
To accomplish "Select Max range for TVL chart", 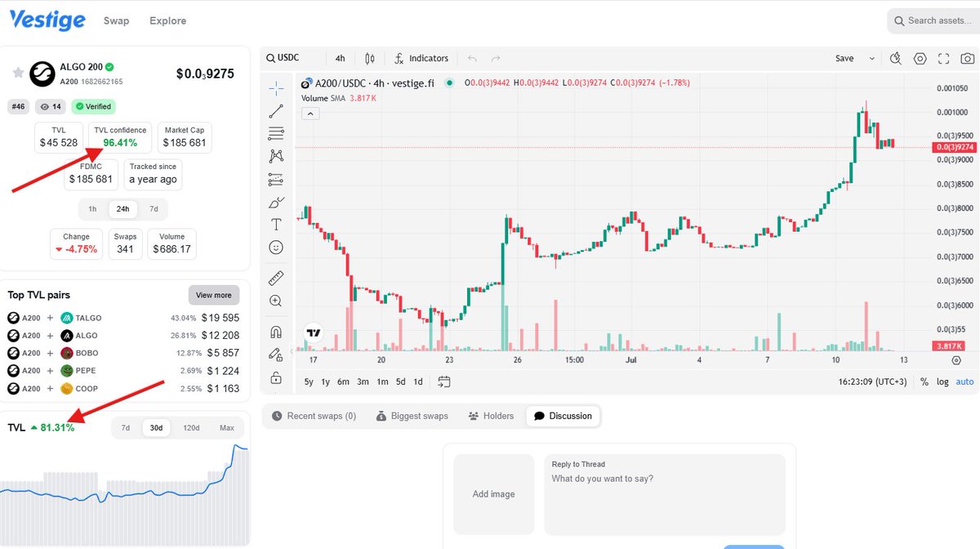I will (x=227, y=427).
